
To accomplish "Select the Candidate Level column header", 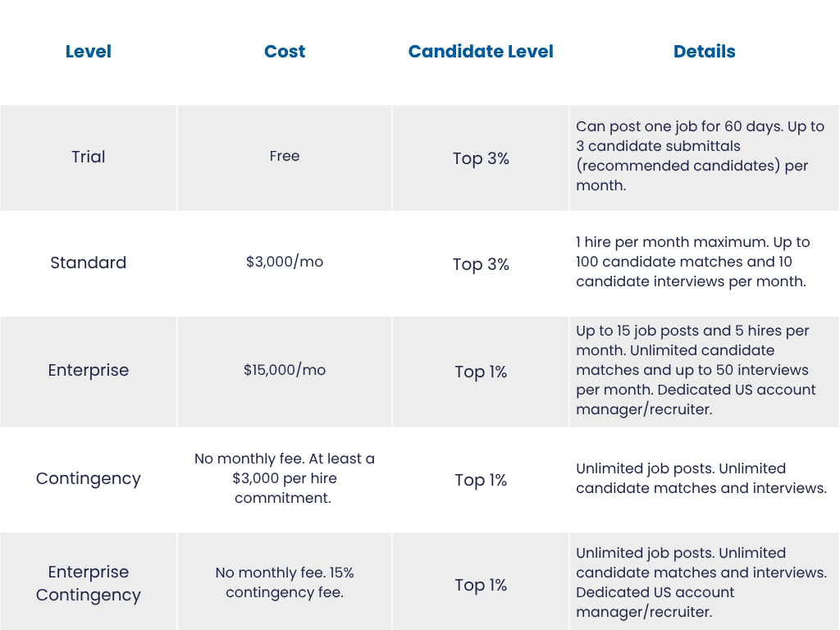I will pos(481,52).
